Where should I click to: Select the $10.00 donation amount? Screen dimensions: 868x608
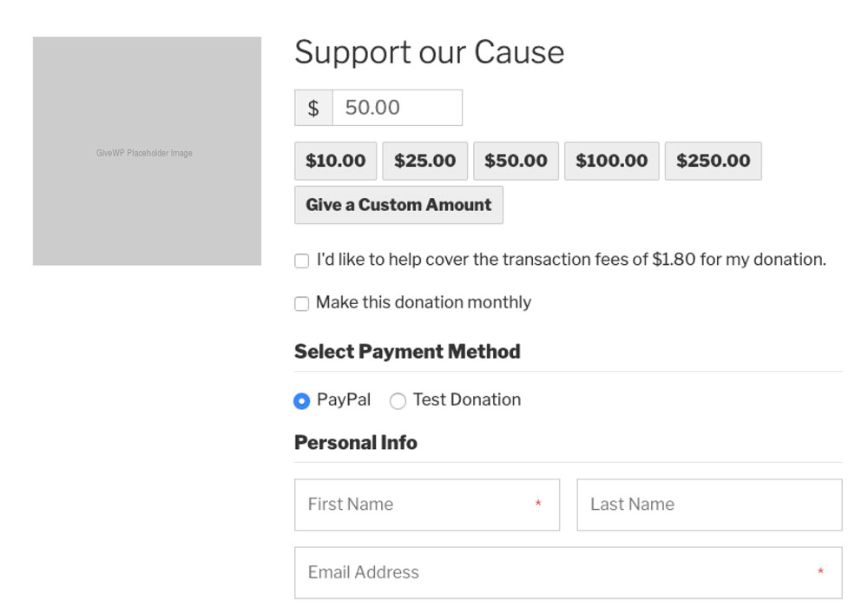coord(336,161)
